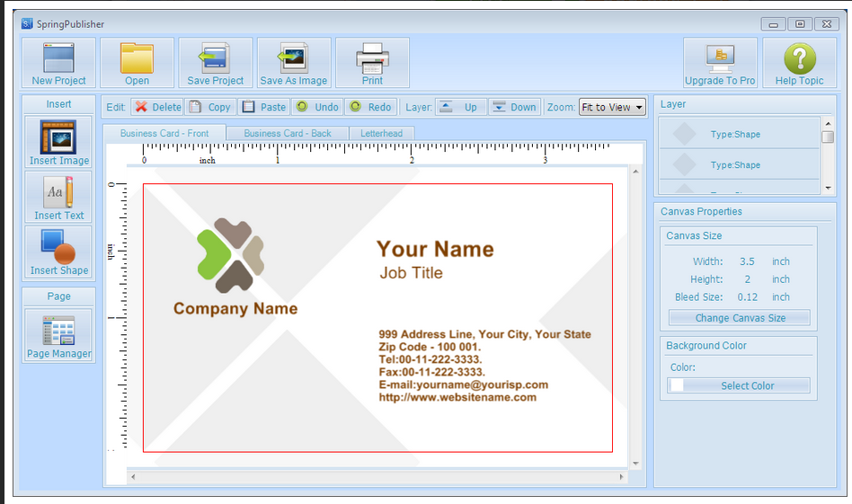The image size is (852, 504).
Task: Export with Save As Image
Action: point(294,63)
